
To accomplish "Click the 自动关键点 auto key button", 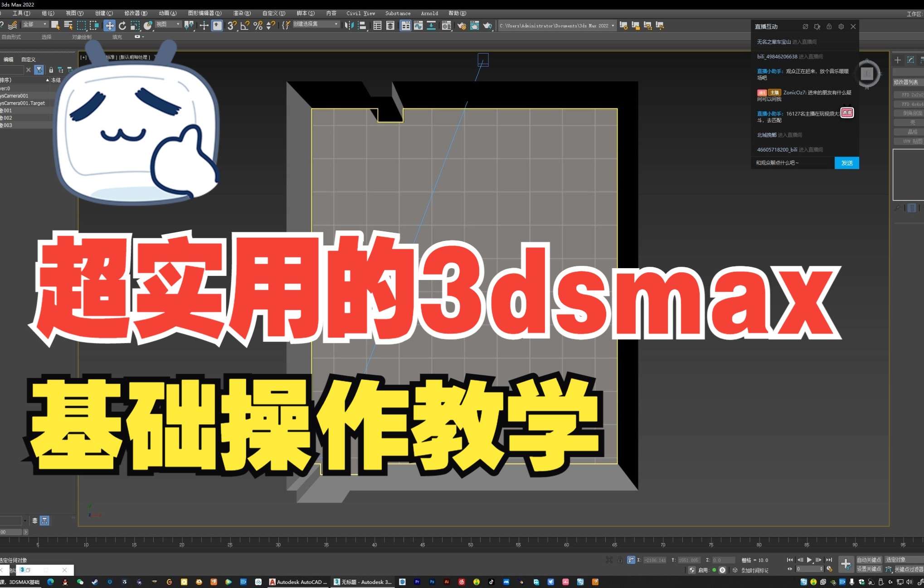I will click(869, 560).
